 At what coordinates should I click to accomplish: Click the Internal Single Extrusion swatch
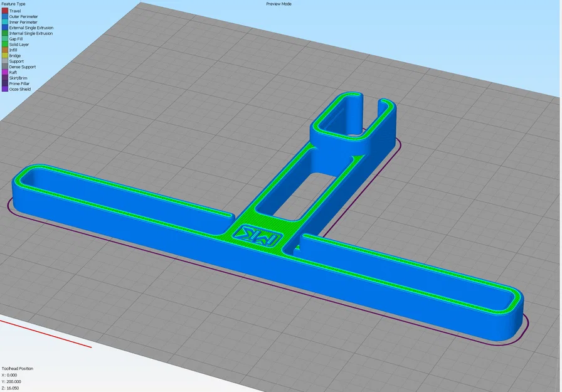point(4,33)
